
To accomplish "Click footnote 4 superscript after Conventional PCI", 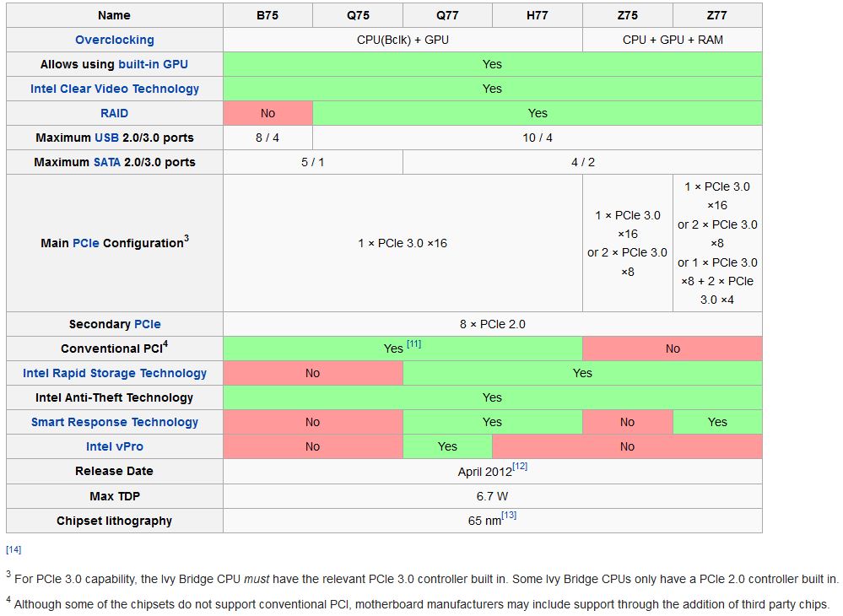I will coord(165,344).
